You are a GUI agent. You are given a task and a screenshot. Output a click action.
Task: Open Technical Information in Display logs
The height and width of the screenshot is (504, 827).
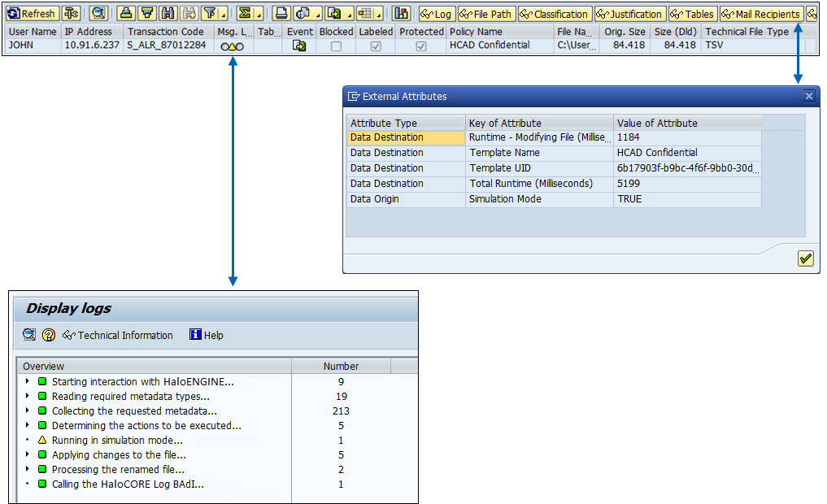(x=118, y=335)
